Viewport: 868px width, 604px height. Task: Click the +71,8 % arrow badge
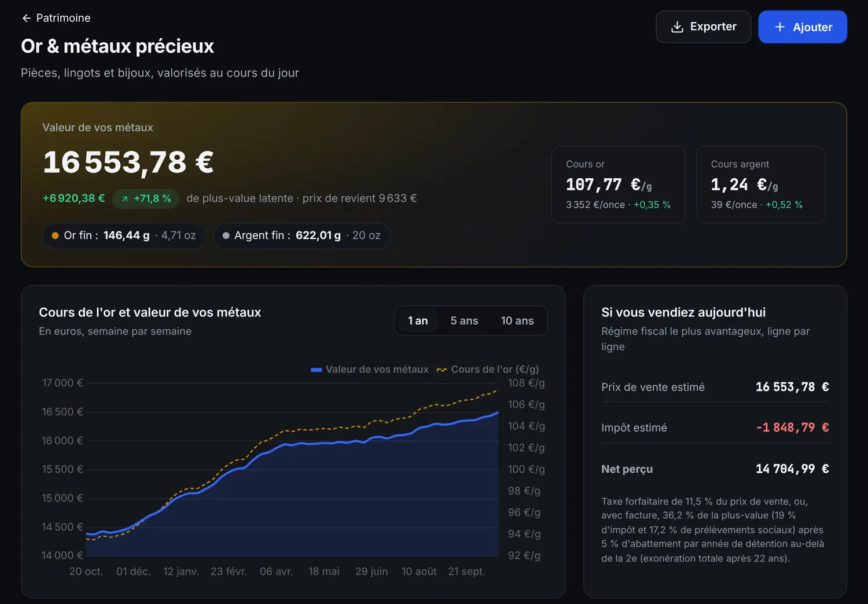146,198
